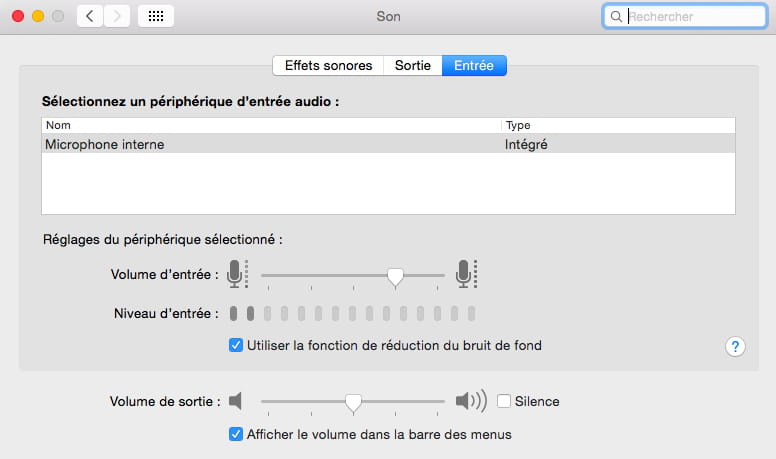Open the Sortie tab
776x459 pixels.
click(413, 66)
